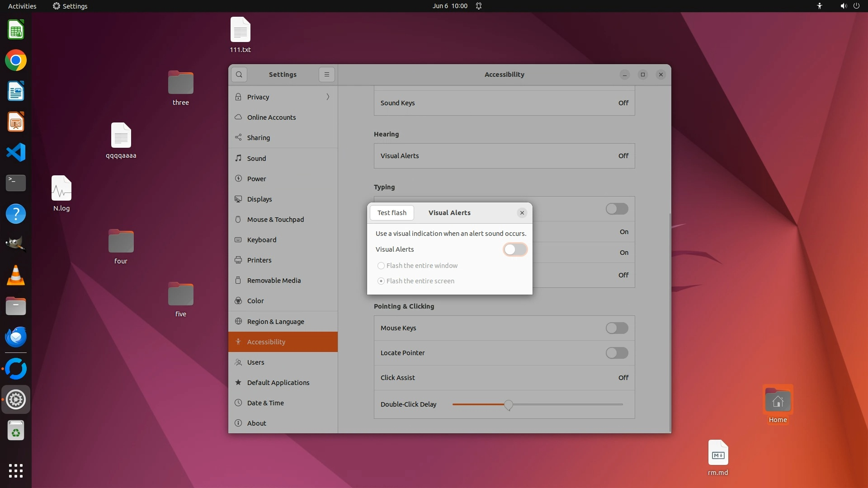Switch to Region & Language panel

click(x=275, y=322)
